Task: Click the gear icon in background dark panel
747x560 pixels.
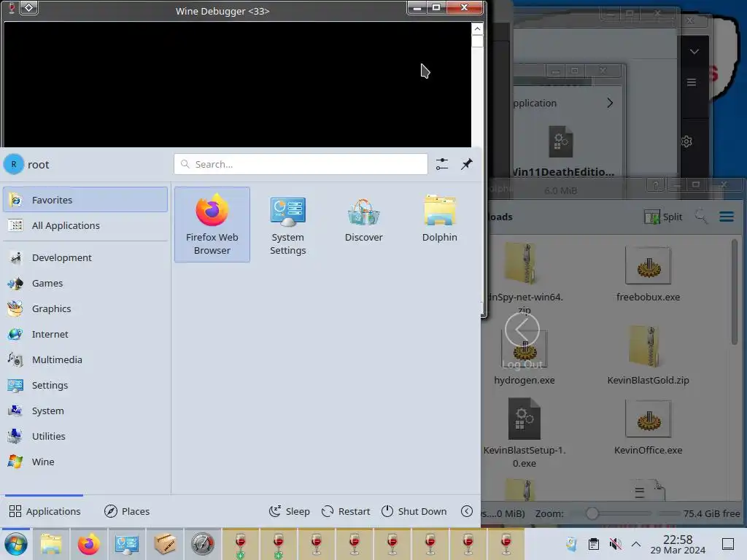Action: (686, 141)
